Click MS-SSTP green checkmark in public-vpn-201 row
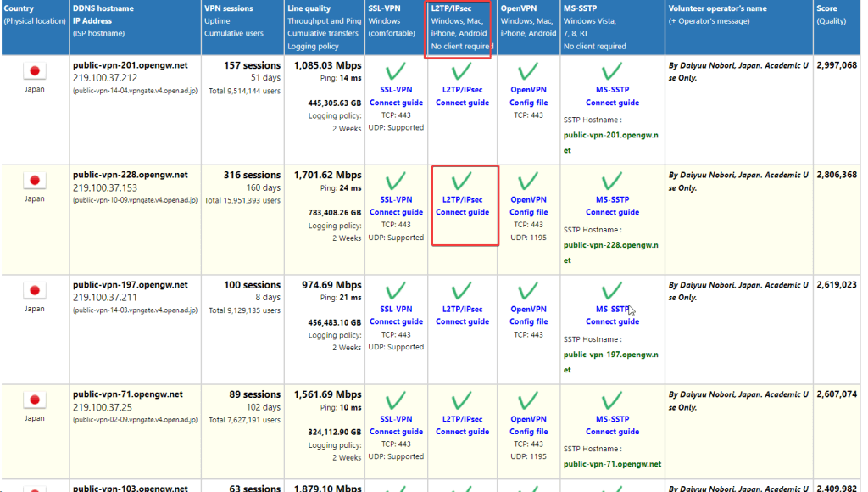 [x=612, y=71]
